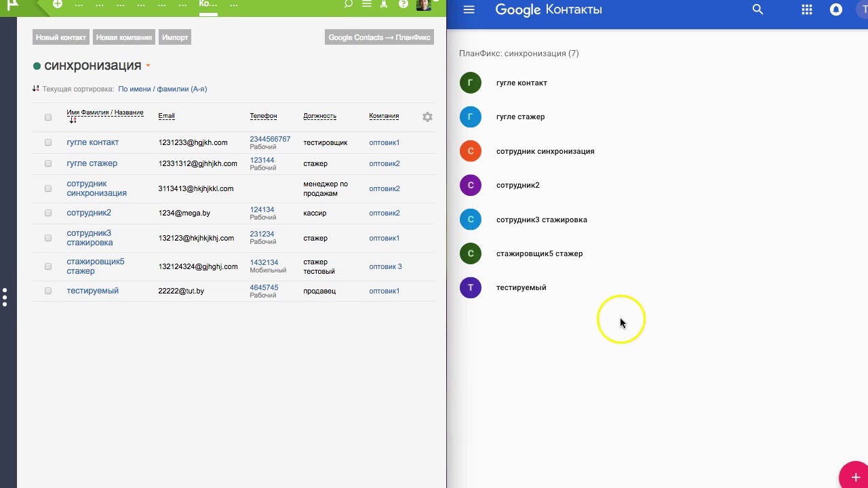Select email 1234@mega.by cell
Image resolution: width=868 pixels, height=488 pixels.
pos(184,213)
